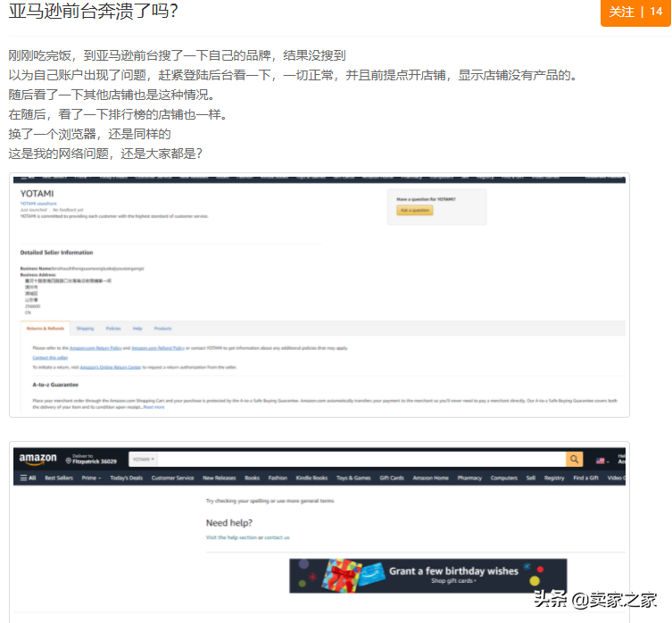Click the gift box image in banner
This screenshot has height=623, width=672.
tap(342, 576)
